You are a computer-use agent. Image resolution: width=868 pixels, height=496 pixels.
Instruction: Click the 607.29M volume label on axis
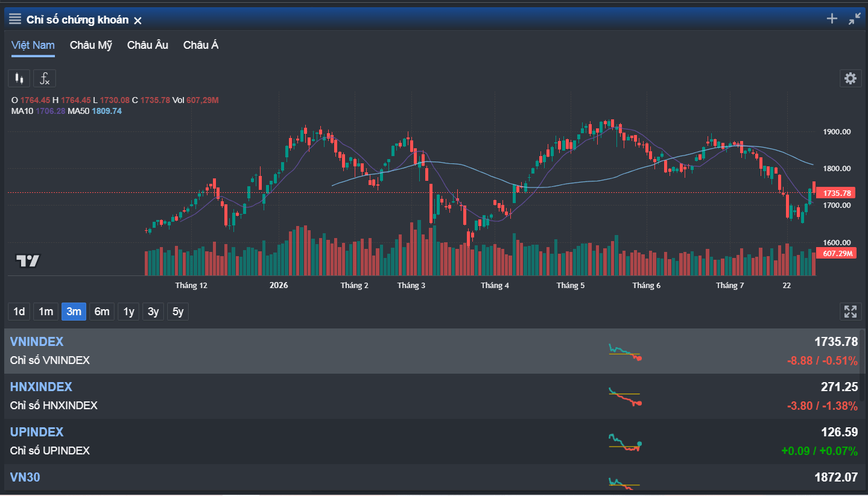[x=837, y=253]
